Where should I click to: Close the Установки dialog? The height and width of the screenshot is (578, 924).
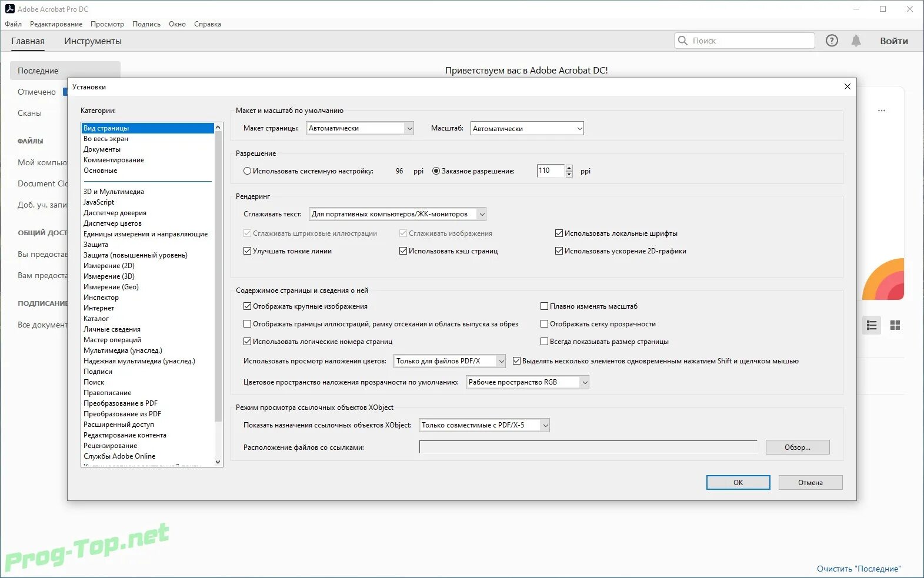point(848,86)
